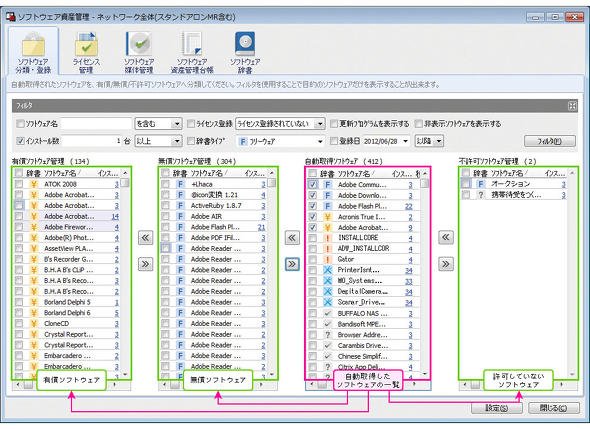Click highlighted move-right arrow beside 自動取得ソフトウェア list
Image resolution: width=590 pixels, height=429 pixels.
point(292,264)
